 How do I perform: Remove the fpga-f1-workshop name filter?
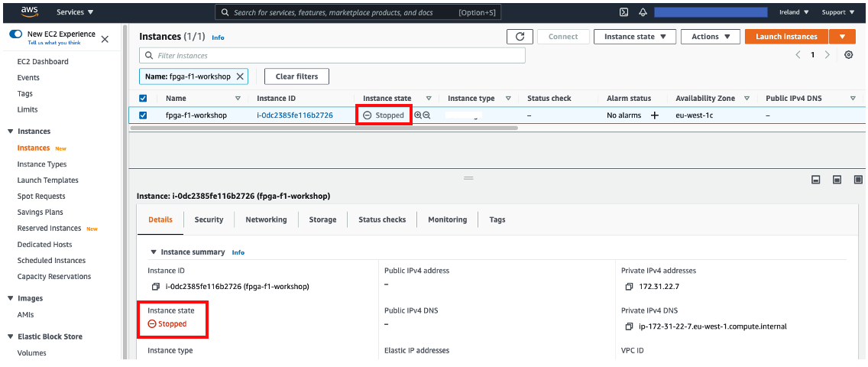(x=240, y=76)
